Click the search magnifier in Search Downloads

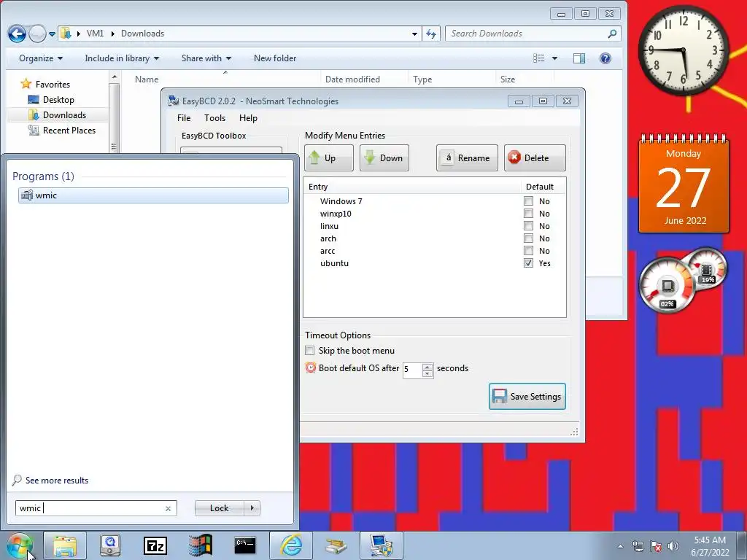[x=612, y=34]
